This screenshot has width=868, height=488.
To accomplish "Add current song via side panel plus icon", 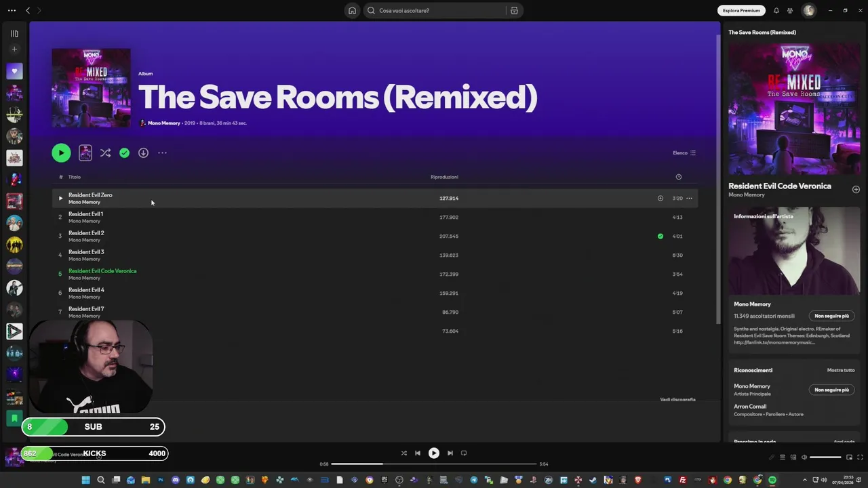I will 856,189.
